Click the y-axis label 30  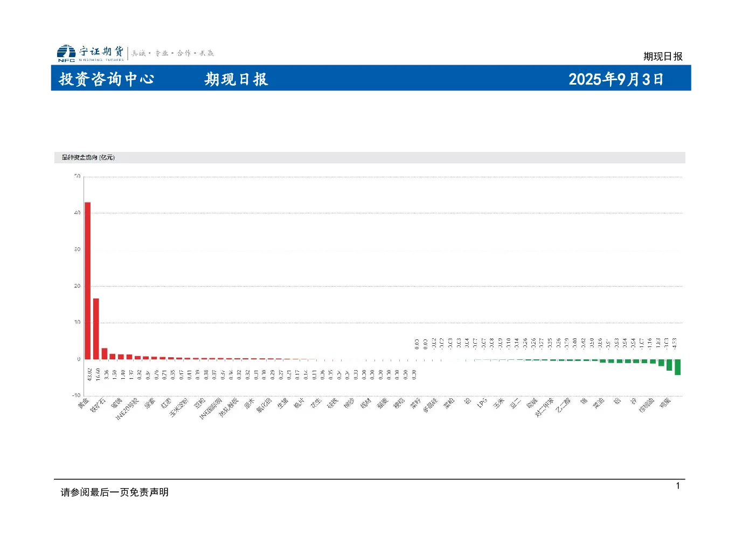coord(78,249)
